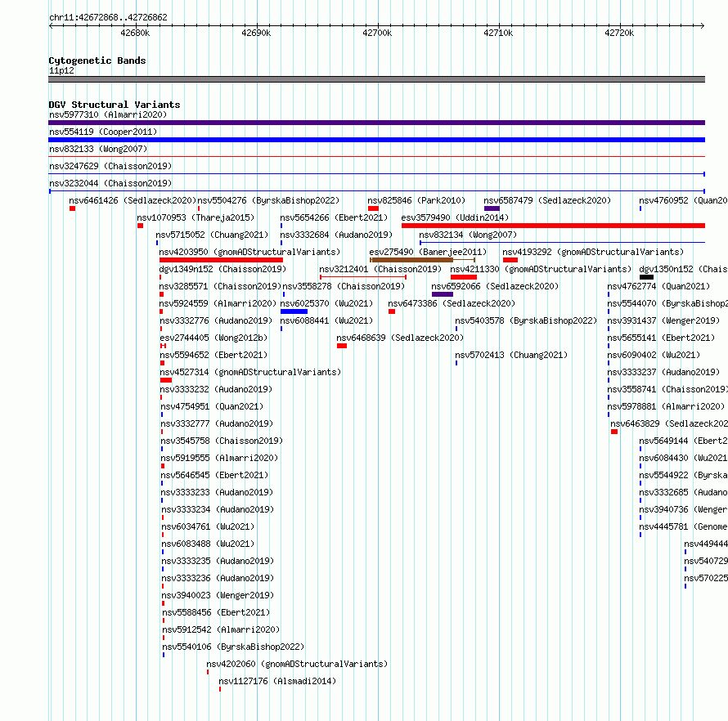Click the nsv3212401 (Chaisson2019) red line feature
The height and width of the screenshot is (721, 728).
tap(363, 277)
